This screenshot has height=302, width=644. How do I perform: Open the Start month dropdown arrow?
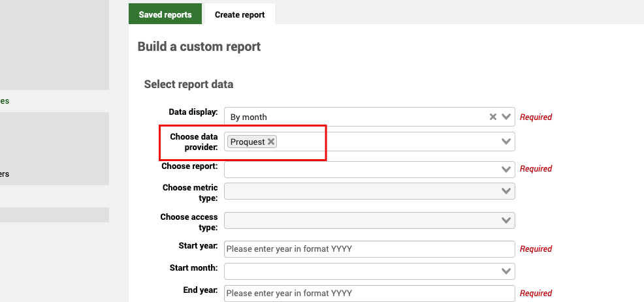pyautogui.click(x=506, y=271)
